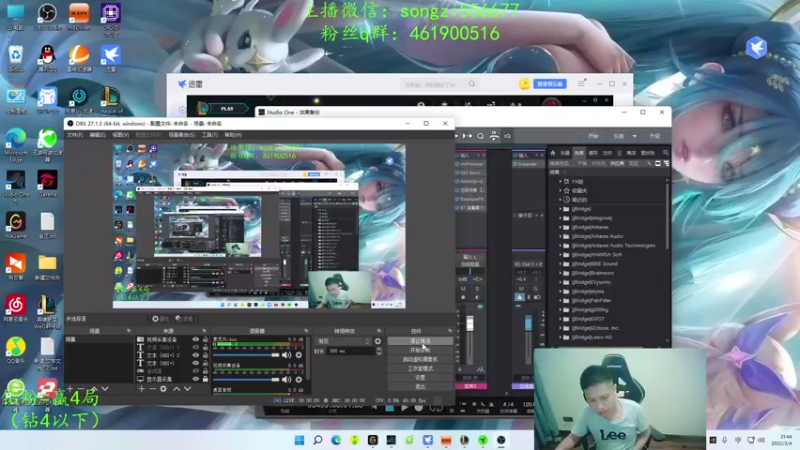
Task: Open the Xunlei hamburger menu icon
Action: [x=581, y=84]
